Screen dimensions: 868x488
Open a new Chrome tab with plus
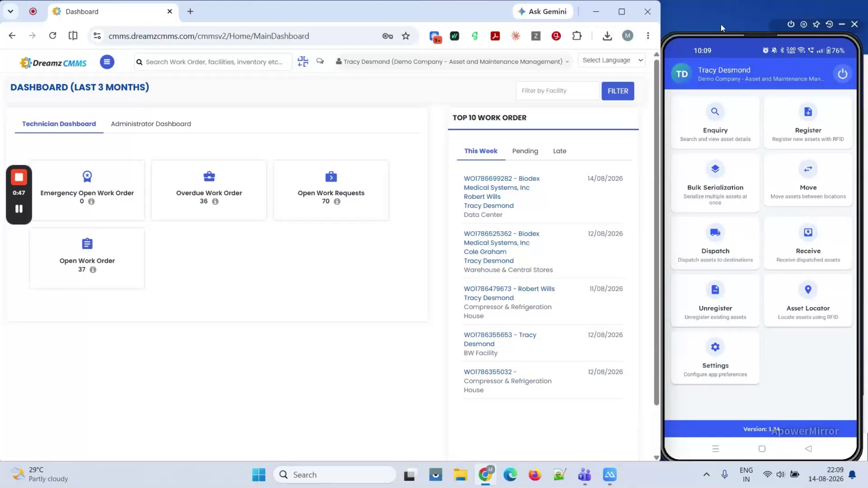[190, 11]
